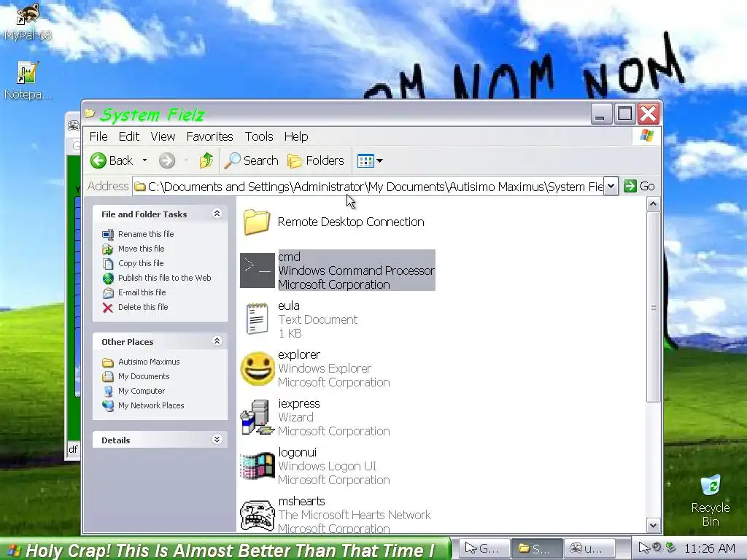
Task: Select the iexpress wizard icon
Action: (258, 417)
